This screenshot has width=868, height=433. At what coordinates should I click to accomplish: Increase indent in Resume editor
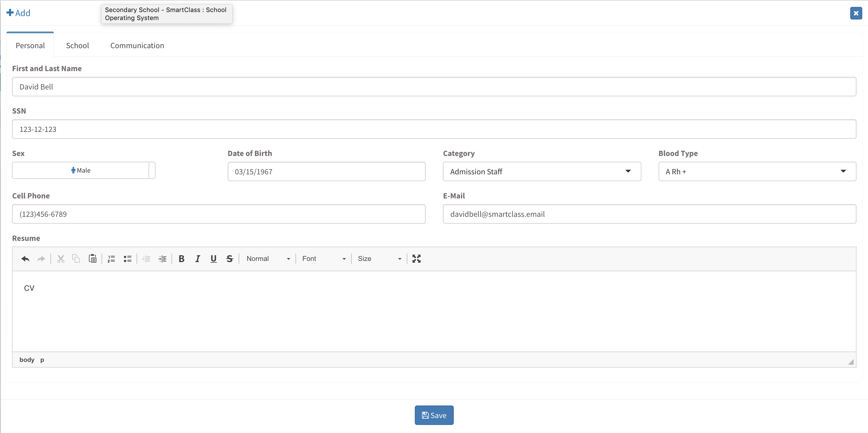pos(162,258)
